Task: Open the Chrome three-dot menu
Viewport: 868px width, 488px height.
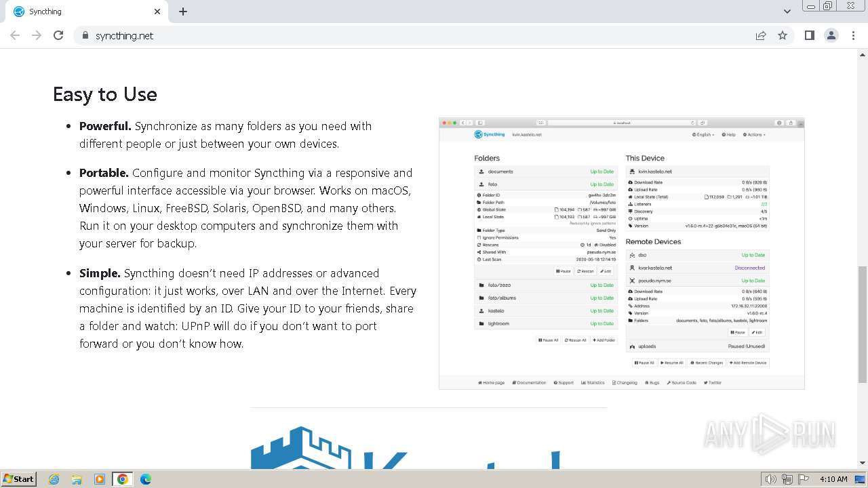Action: point(853,35)
